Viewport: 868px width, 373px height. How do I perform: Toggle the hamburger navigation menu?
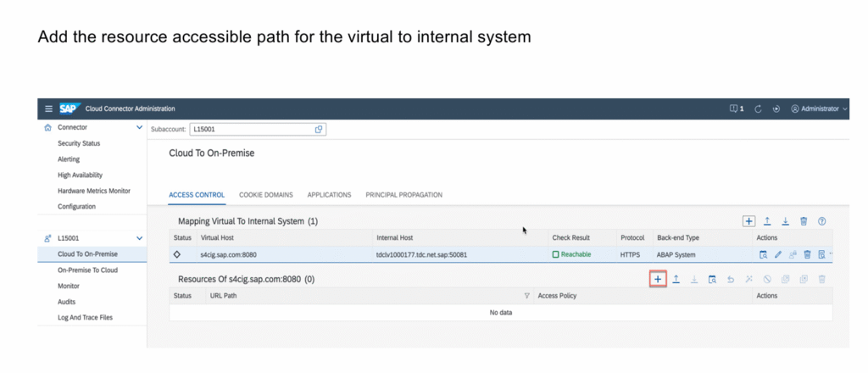coord(48,109)
